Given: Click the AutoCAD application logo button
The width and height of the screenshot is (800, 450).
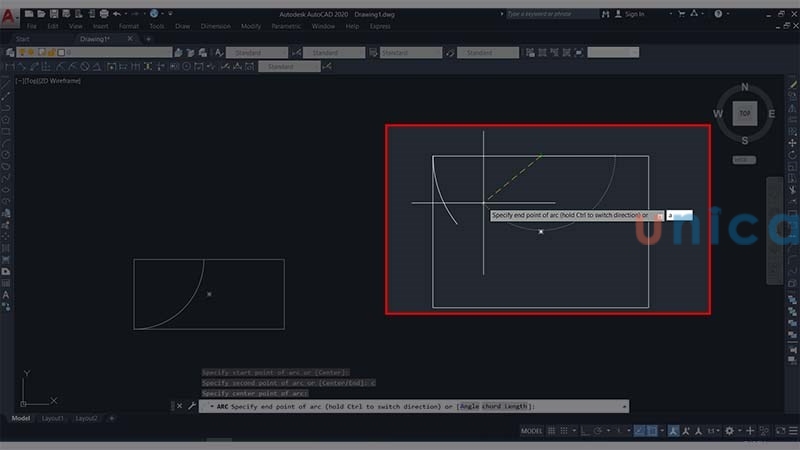Looking at the screenshot, I should coord(10,14).
